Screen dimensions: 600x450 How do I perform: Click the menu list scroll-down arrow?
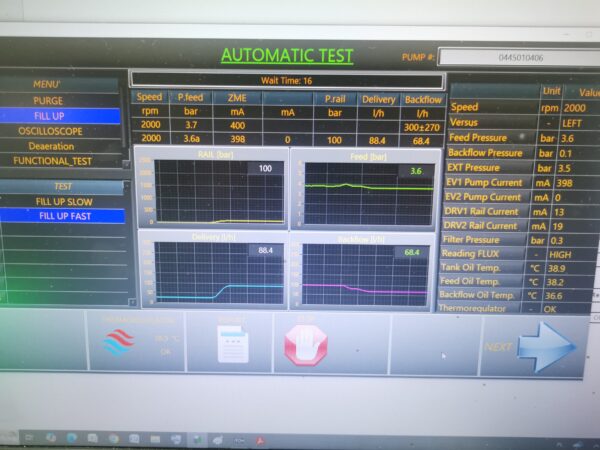(127, 161)
